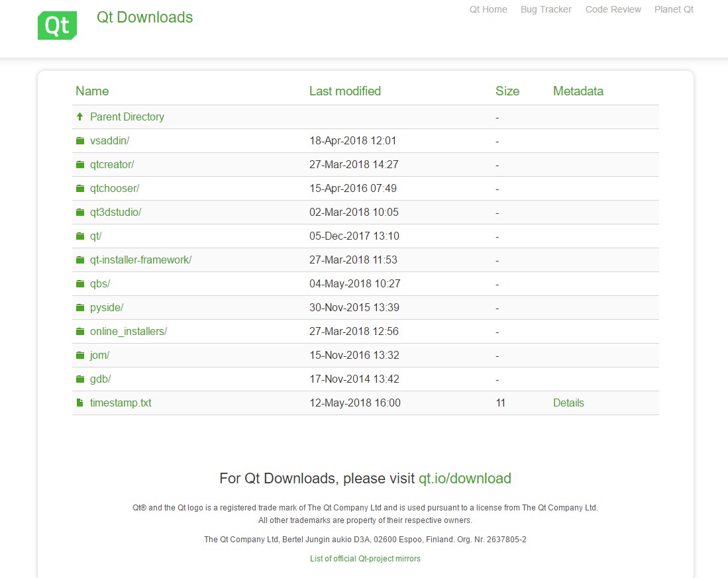The image size is (728, 578).
Task: Click the Qt Company address line with Org. Nr.
Action: tap(366, 540)
